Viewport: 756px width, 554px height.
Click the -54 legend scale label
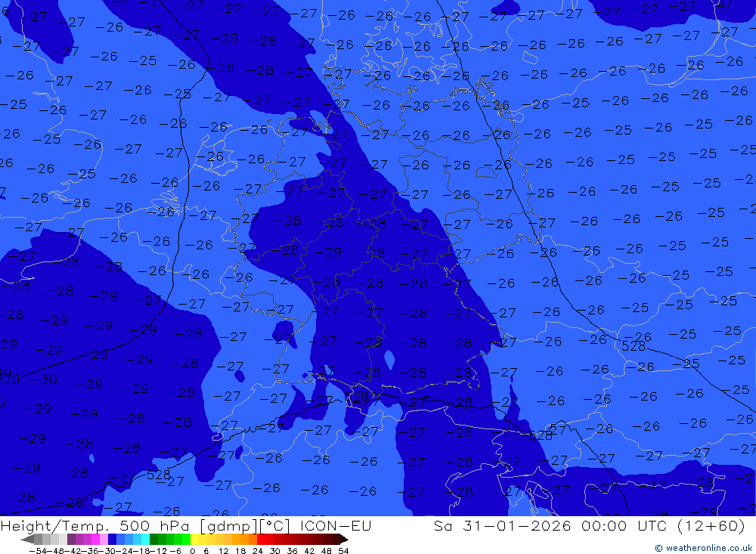(38, 551)
